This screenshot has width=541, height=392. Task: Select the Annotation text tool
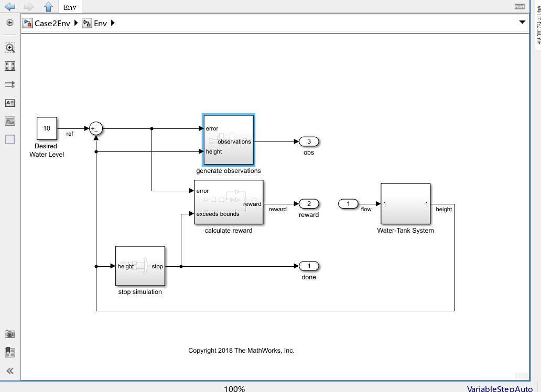pyautogui.click(x=10, y=103)
